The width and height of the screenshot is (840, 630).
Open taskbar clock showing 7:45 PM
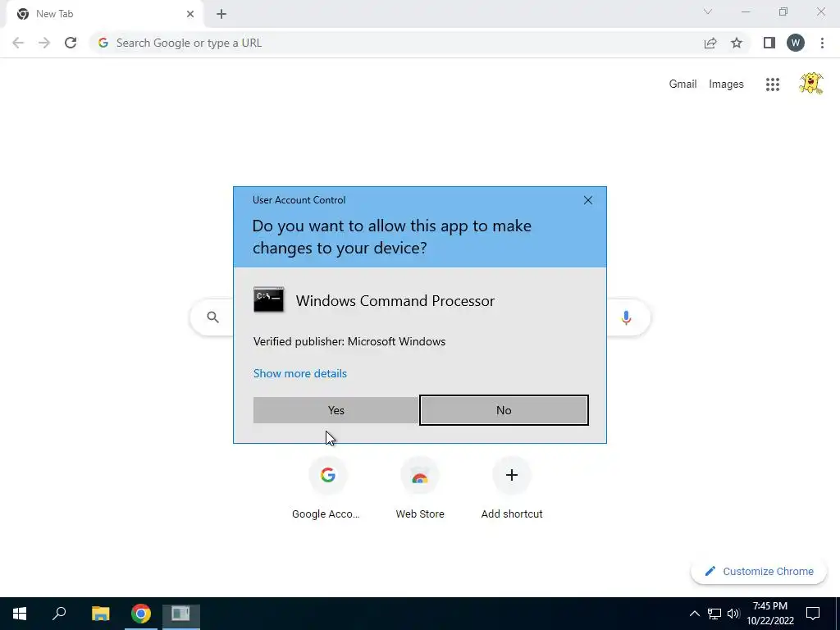770,614
